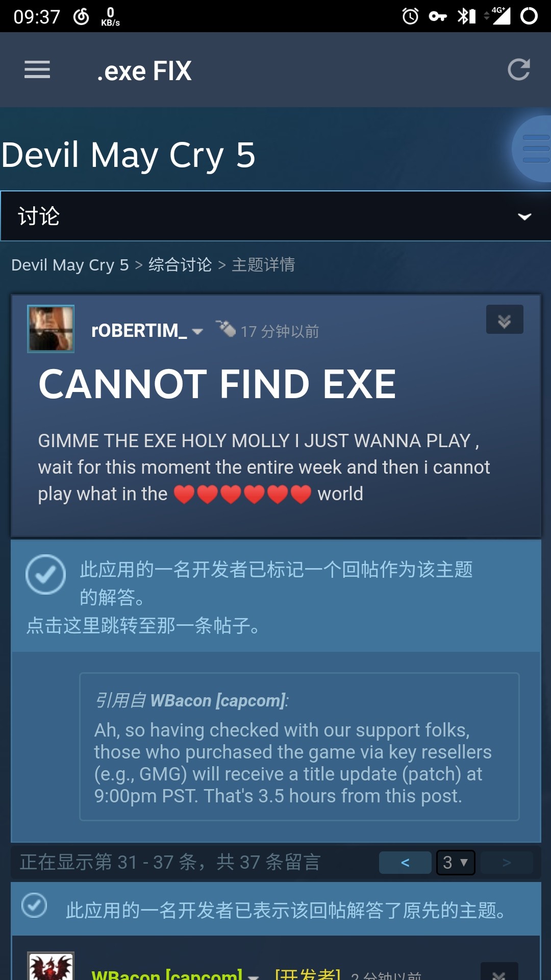Viewport: 551px width, 980px height.
Task: Open the alarm clock status bar icon
Action: point(410,16)
